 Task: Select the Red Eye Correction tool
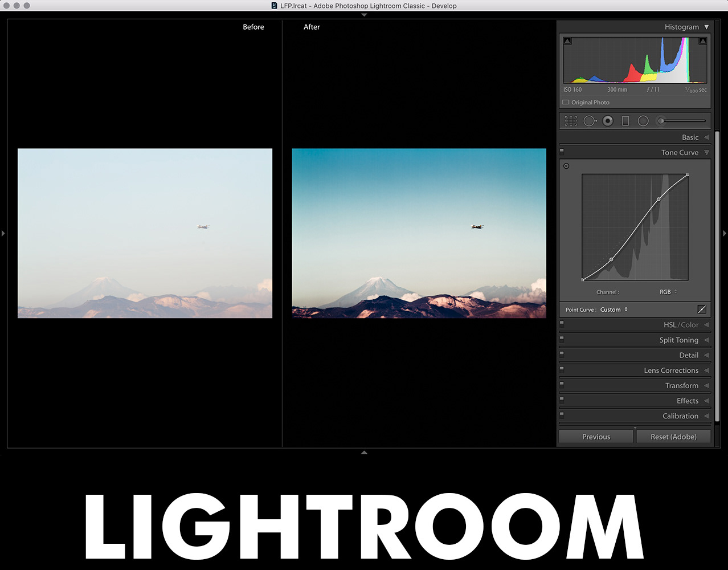pos(608,121)
